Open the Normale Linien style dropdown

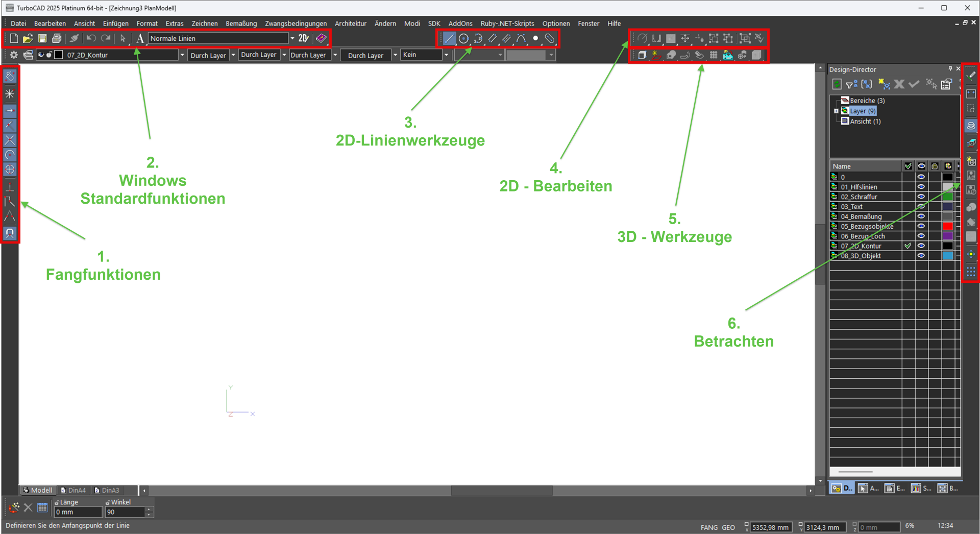pyautogui.click(x=292, y=38)
